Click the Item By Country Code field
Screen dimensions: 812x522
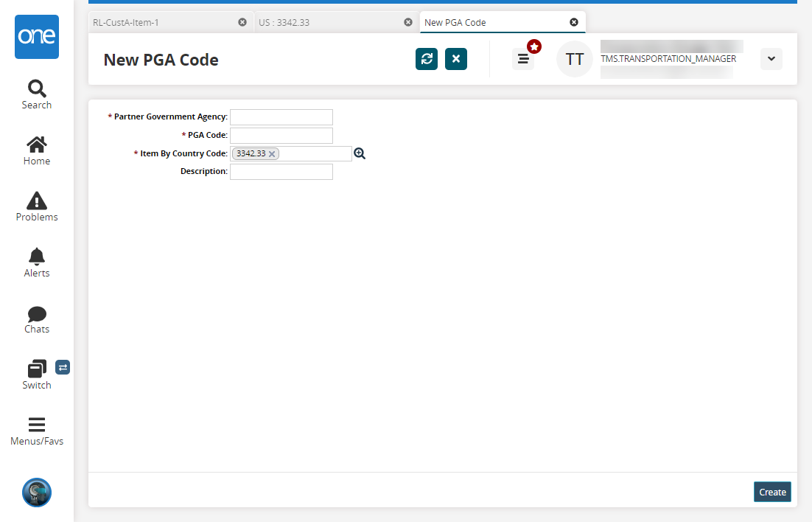pos(291,153)
